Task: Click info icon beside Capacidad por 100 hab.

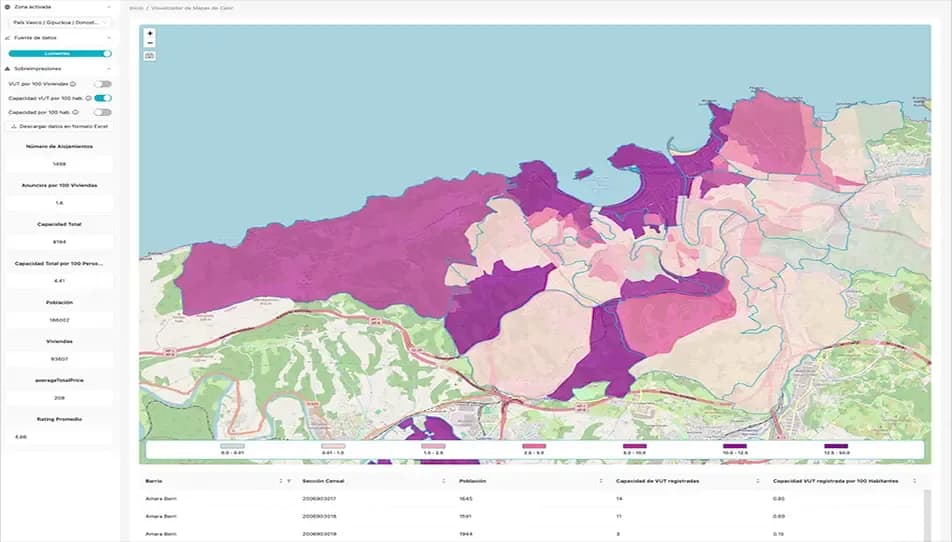Action: (77, 112)
